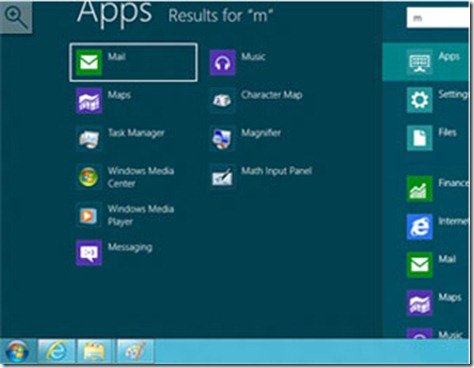Image resolution: width=474 pixels, height=368 pixels.
Task: Click the "Magnifier" label
Action: [x=261, y=133]
